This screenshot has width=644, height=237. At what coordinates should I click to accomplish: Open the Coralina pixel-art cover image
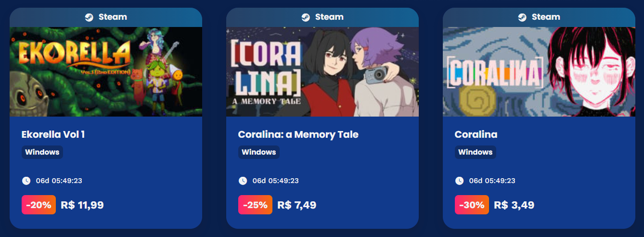coord(539,72)
